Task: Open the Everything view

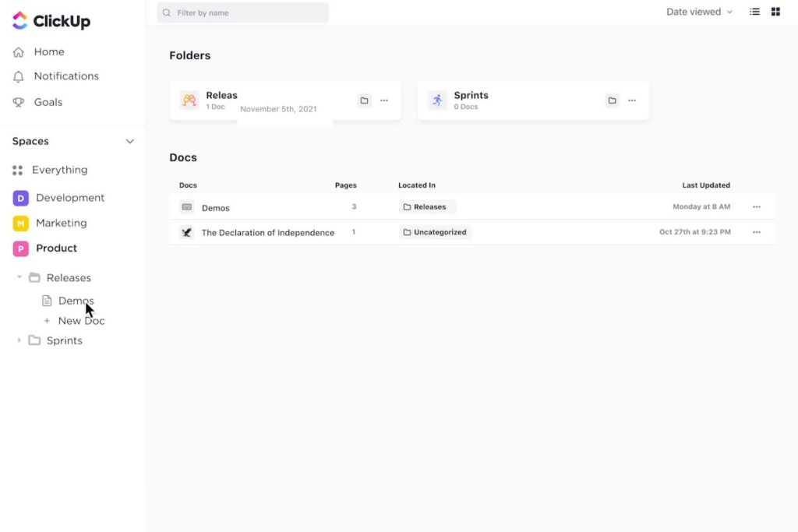Action: pos(59,169)
